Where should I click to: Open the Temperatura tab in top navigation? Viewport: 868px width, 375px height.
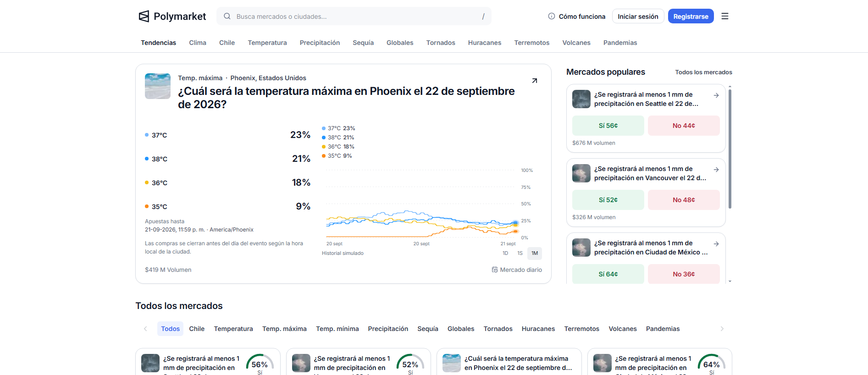[267, 43]
